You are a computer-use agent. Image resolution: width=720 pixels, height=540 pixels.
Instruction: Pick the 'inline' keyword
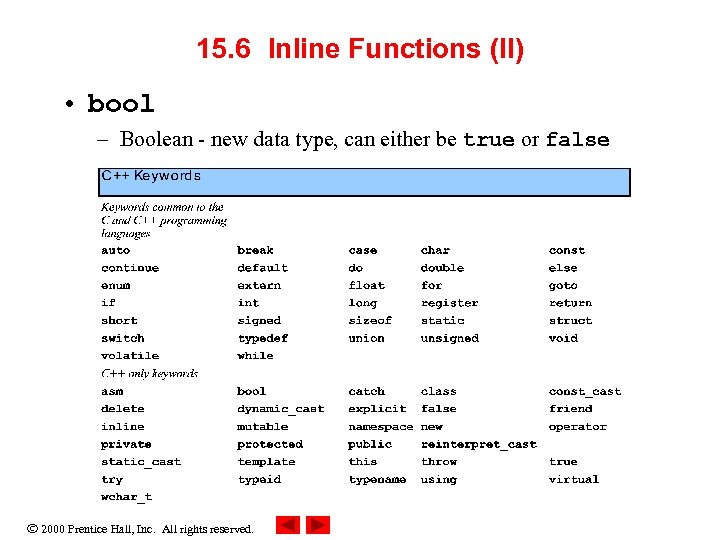coord(123,427)
